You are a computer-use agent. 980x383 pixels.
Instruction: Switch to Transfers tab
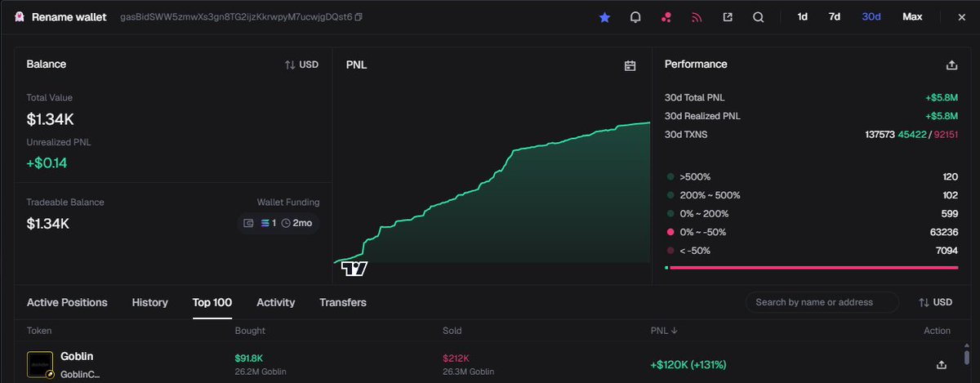tap(343, 302)
